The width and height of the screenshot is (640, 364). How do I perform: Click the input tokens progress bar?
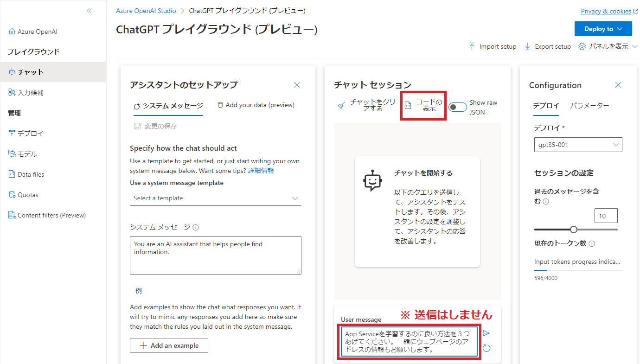coord(578,270)
